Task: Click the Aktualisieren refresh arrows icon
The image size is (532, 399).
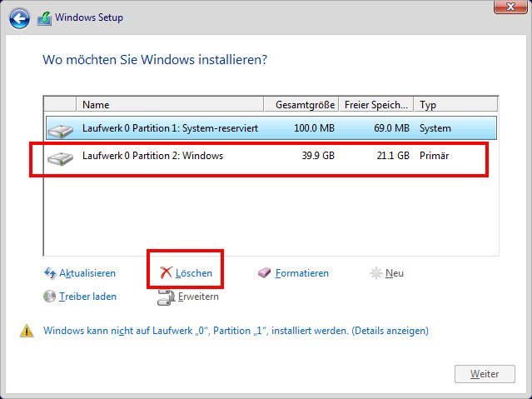Action: (50, 272)
